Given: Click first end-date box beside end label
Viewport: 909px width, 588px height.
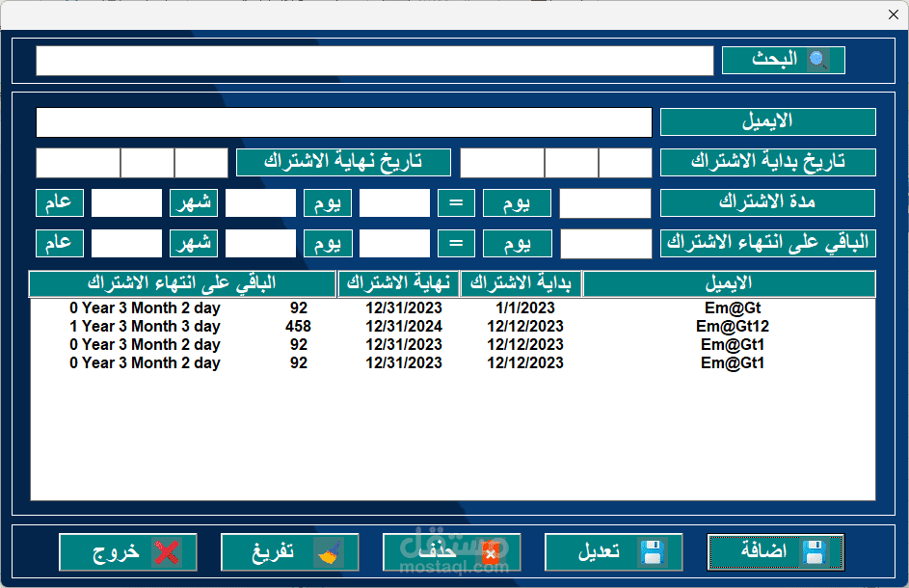Looking at the screenshot, I should (201, 163).
